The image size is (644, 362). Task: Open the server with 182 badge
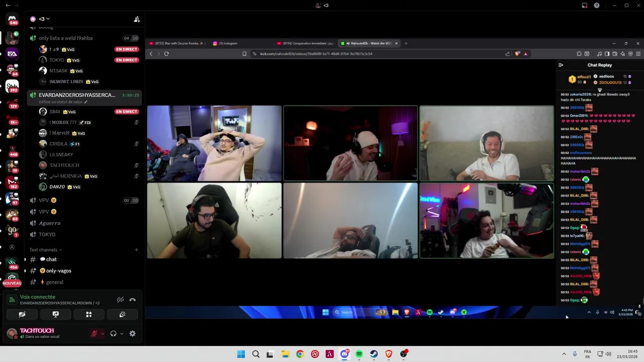pyautogui.click(x=12, y=182)
